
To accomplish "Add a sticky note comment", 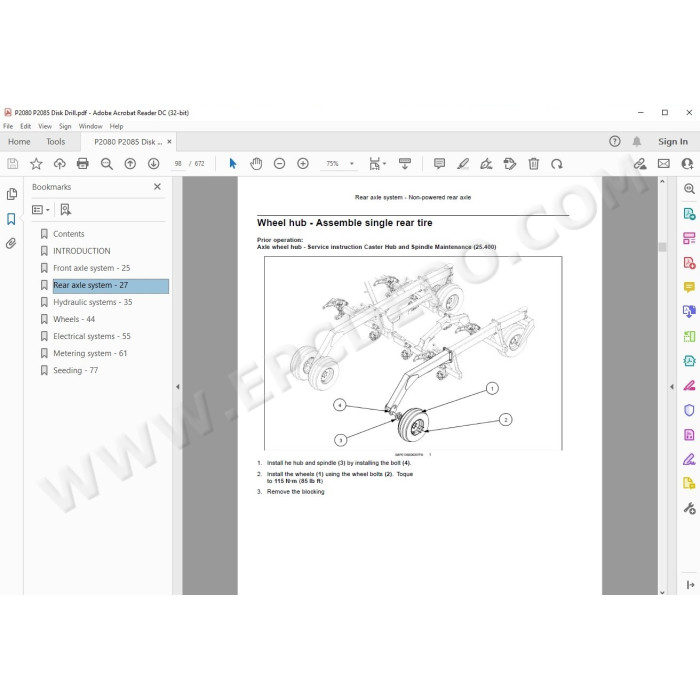I will click(439, 164).
